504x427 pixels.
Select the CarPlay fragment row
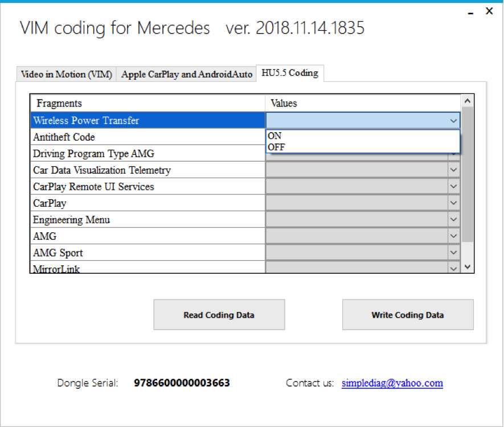click(x=148, y=203)
